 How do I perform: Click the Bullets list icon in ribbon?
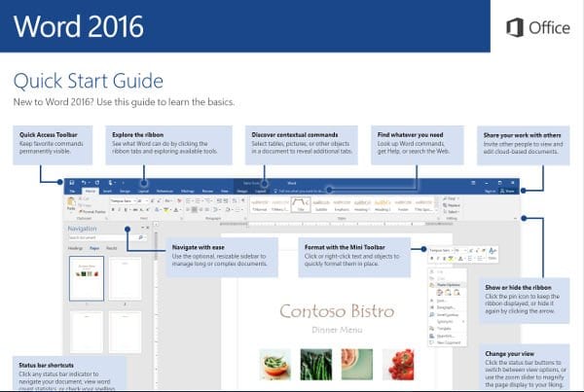click(x=189, y=201)
